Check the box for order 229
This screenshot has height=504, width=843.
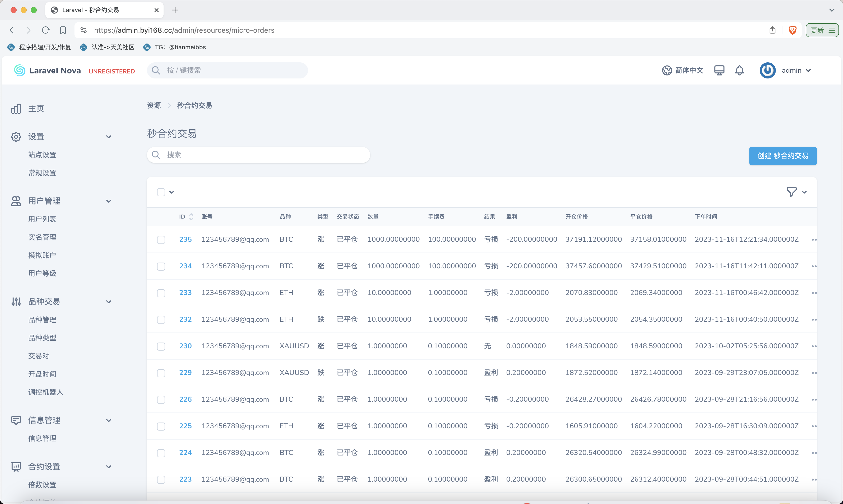point(161,373)
